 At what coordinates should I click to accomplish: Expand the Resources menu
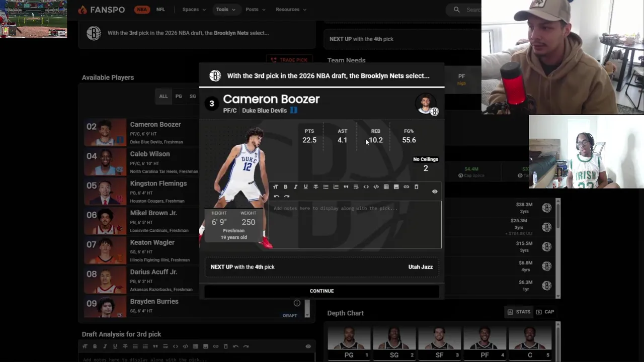291,10
